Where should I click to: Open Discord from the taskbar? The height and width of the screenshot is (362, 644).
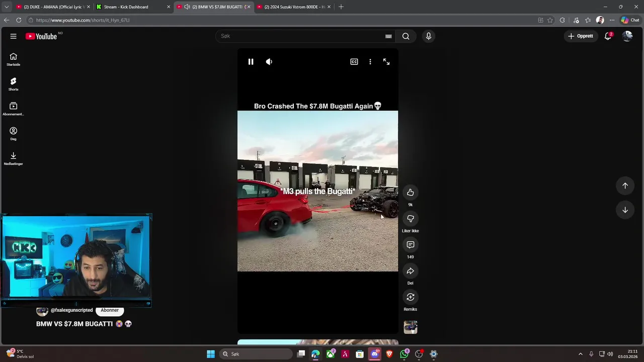click(x=374, y=354)
